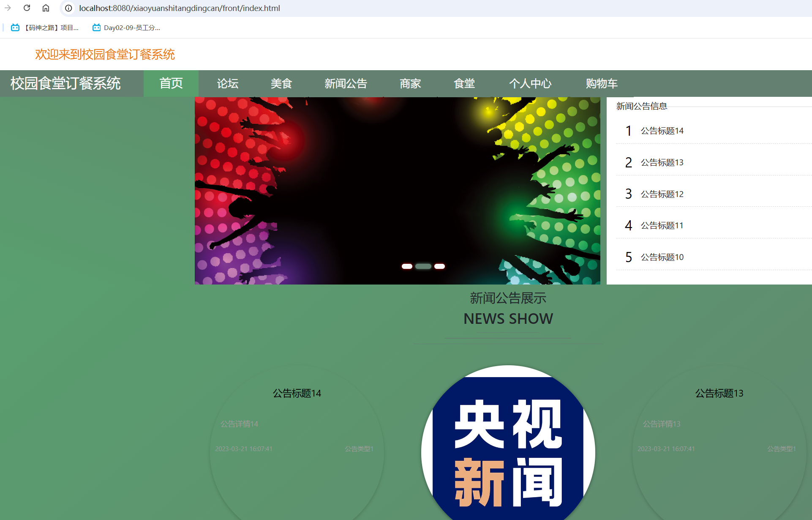
Task: Click the carousel banner image
Action: [x=398, y=191]
